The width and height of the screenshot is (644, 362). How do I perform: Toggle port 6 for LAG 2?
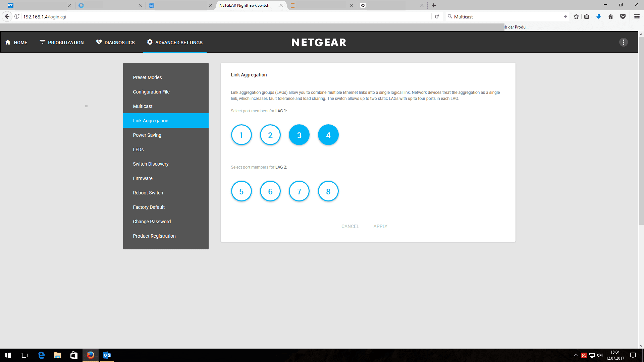click(x=270, y=191)
